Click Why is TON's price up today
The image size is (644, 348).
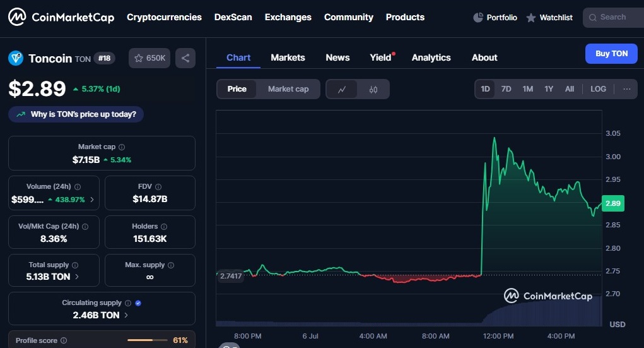76,114
